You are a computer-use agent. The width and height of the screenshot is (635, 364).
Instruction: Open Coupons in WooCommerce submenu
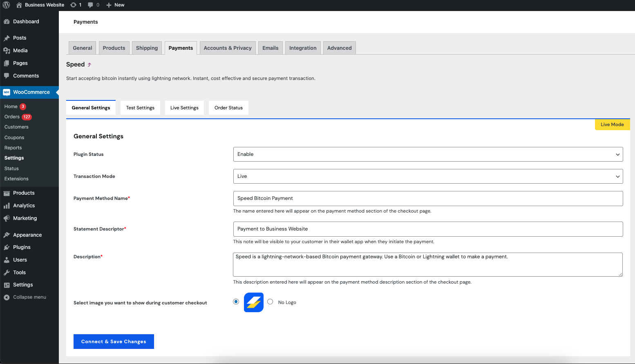point(14,138)
